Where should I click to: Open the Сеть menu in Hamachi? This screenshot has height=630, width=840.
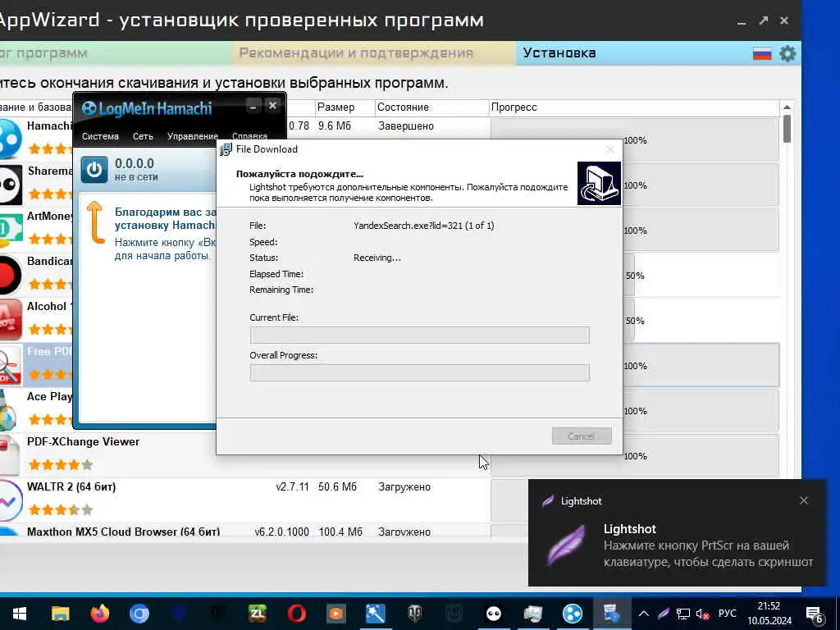point(143,137)
